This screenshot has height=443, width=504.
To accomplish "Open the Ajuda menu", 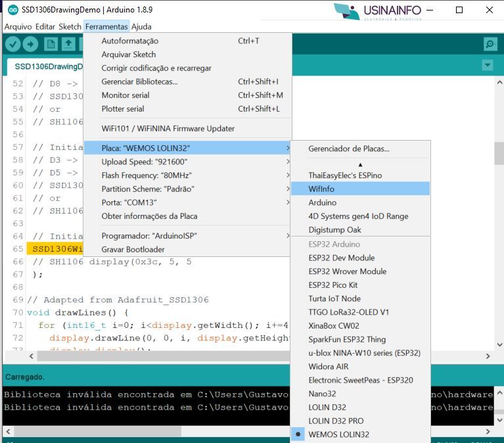I will point(141,27).
